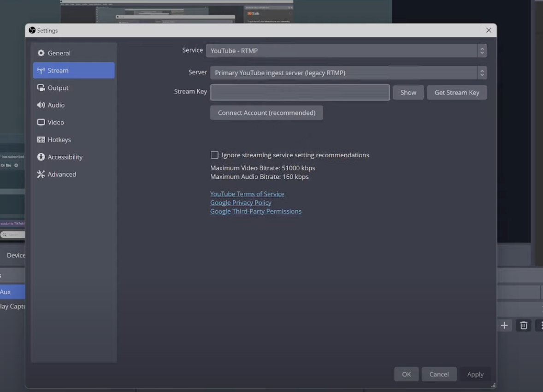543x392 pixels.
Task: Click Connect Account (recommended) button
Action: (266, 113)
